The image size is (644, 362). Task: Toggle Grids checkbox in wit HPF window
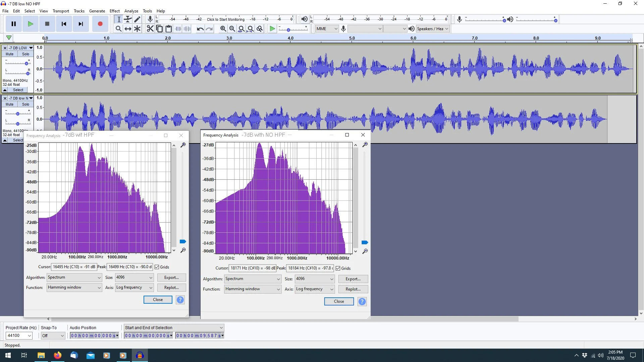(x=157, y=267)
